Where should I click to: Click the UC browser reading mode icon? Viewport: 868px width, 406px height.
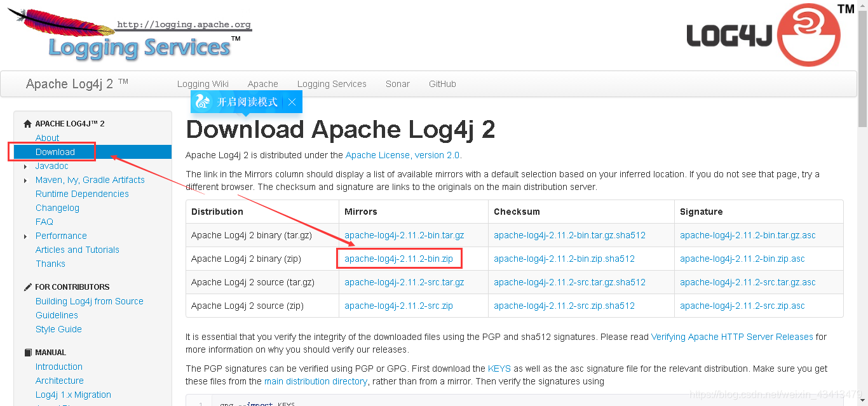click(203, 102)
